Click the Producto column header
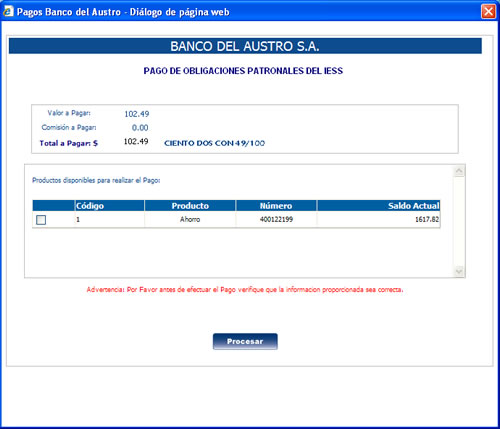500x429 pixels. coord(190,206)
